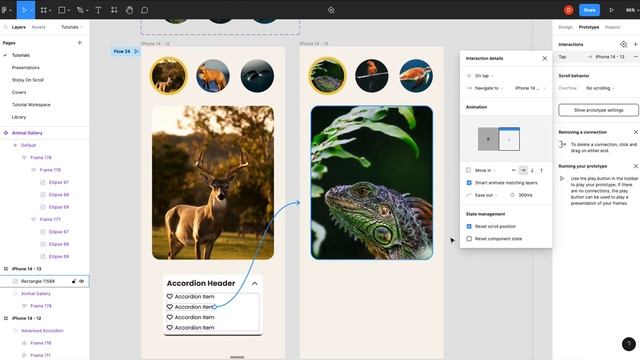Image resolution: width=640 pixels, height=360 pixels.
Task: Edit the 300ms duration field
Action: (525, 195)
